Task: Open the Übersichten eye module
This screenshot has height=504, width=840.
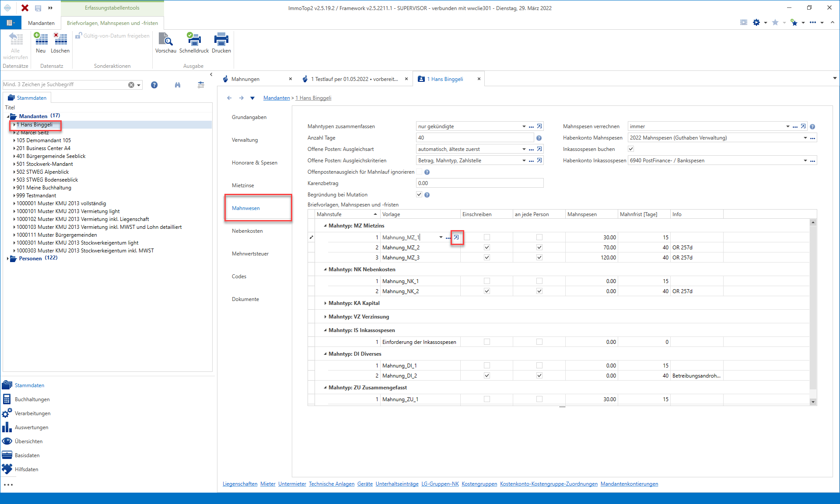Action: (x=23, y=441)
